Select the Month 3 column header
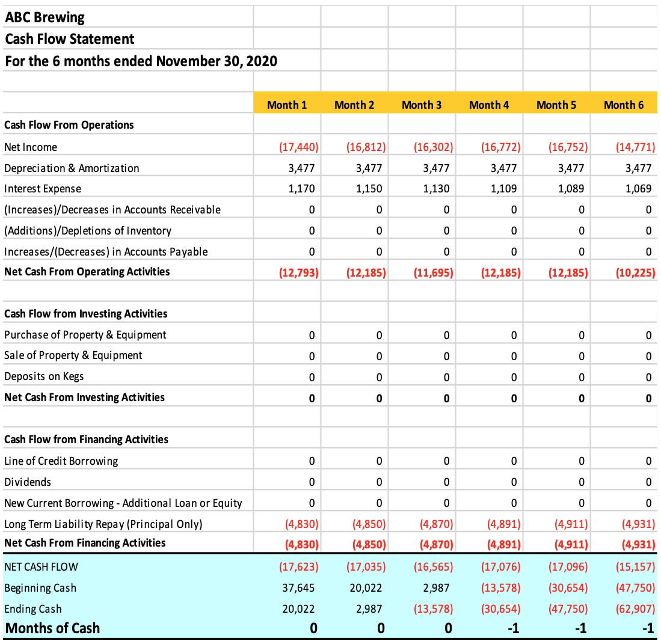The height and width of the screenshot is (644, 661). tap(422, 103)
